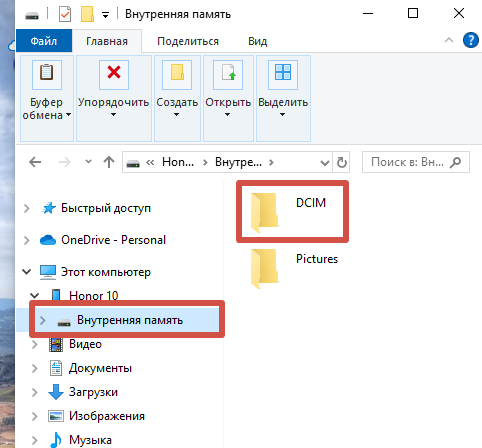Open the Help question mark button
The image size is (482, 448).
tap(471, 41)
